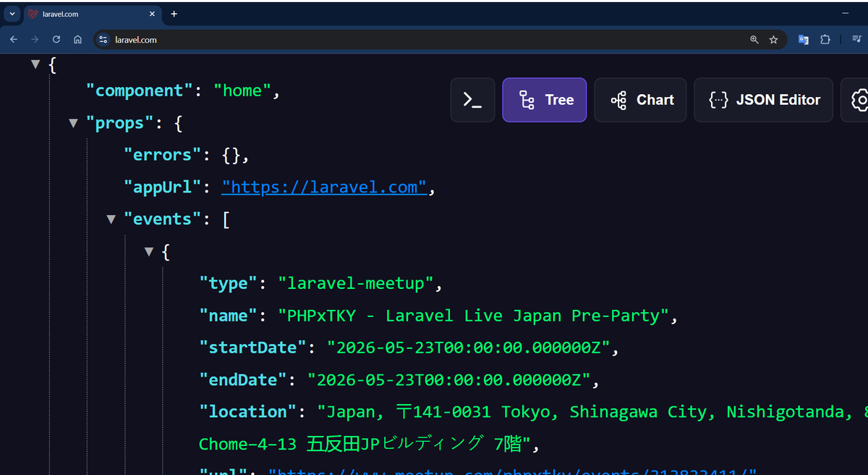
Task: Collapse the "events" array
Action: coord(111,219)
